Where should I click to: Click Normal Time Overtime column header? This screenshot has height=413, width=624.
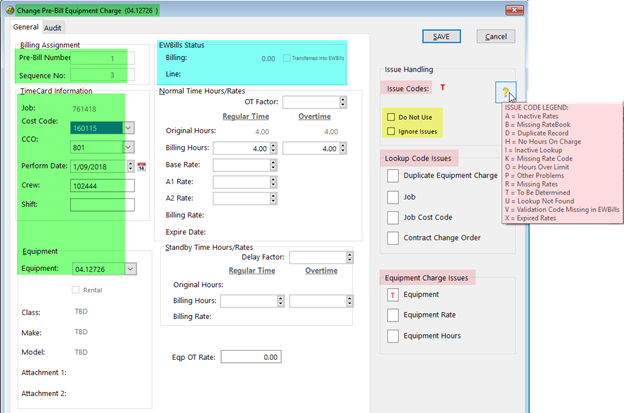(x=314, y=117)
